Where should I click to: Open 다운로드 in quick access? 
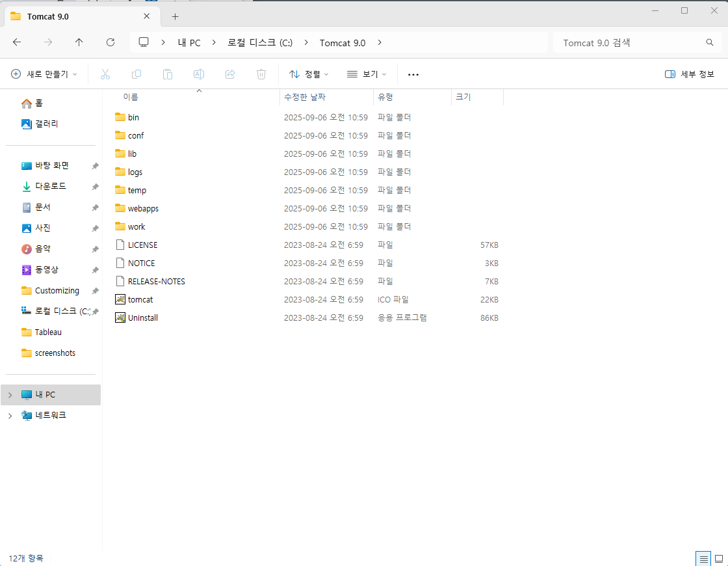click(50, 186)
